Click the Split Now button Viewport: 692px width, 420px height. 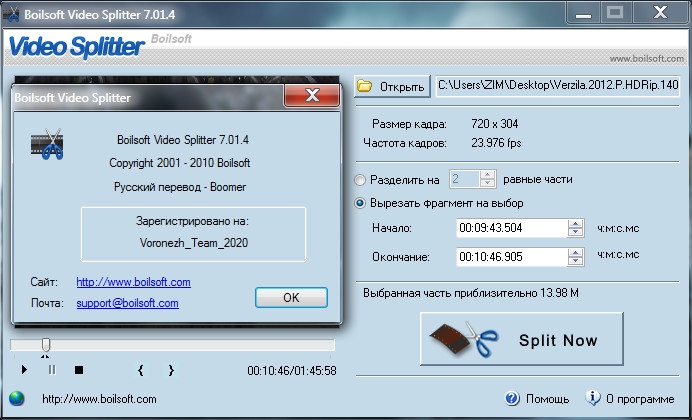(521, 340)
